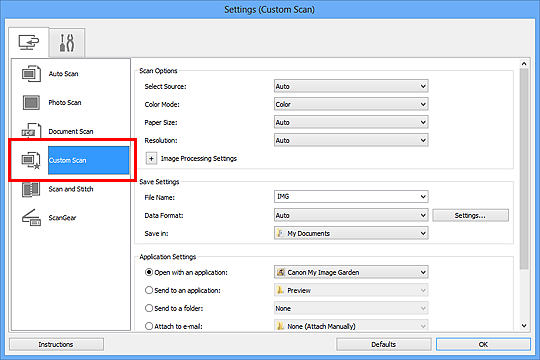Click the My Documents folder icon
540x360 pixels.
click(x=280, y=233)
